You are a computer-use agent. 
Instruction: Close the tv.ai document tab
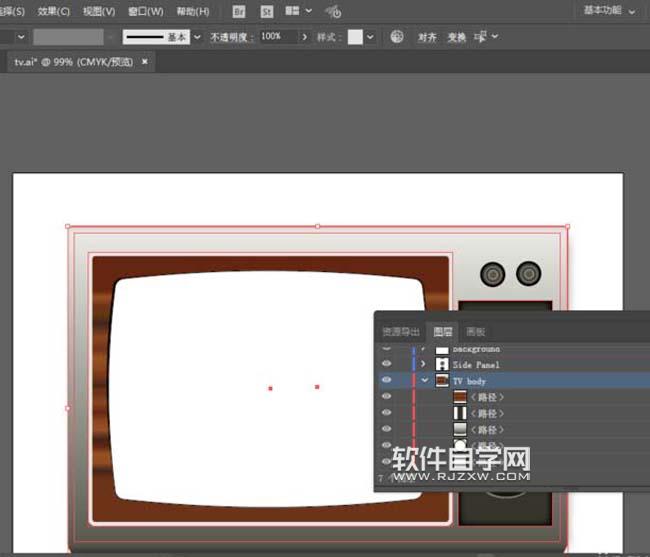point(144,61)
